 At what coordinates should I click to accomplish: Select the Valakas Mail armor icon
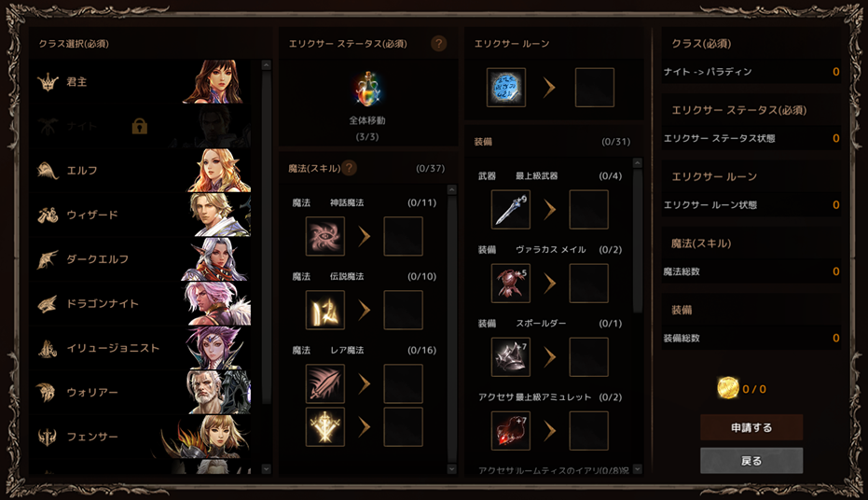coord(510,283)
